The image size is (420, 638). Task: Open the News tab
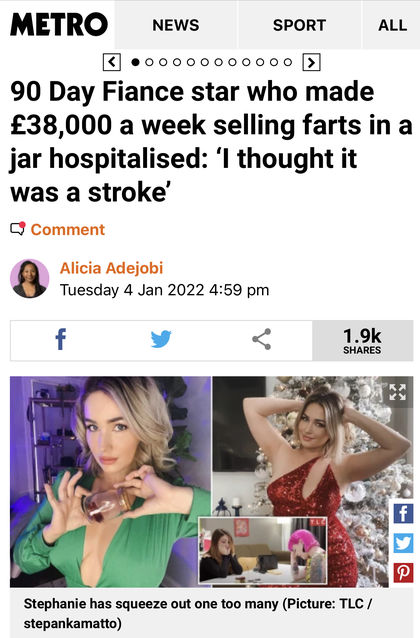[x=176, y=25]
